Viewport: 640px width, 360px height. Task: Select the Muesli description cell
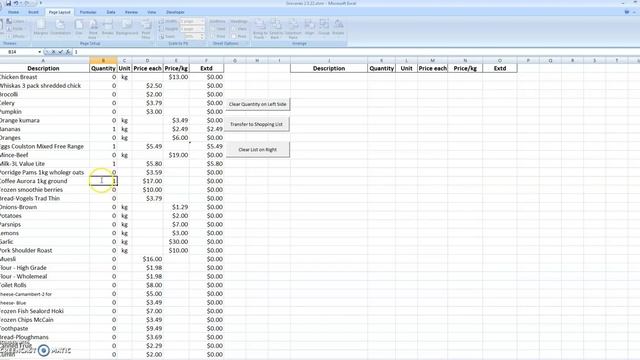point(44,259)
